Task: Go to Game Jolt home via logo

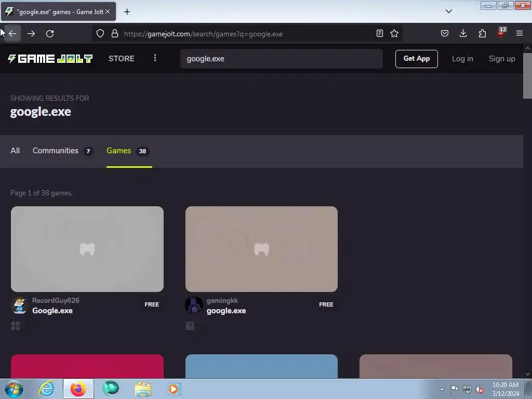Action: (50, 59)
